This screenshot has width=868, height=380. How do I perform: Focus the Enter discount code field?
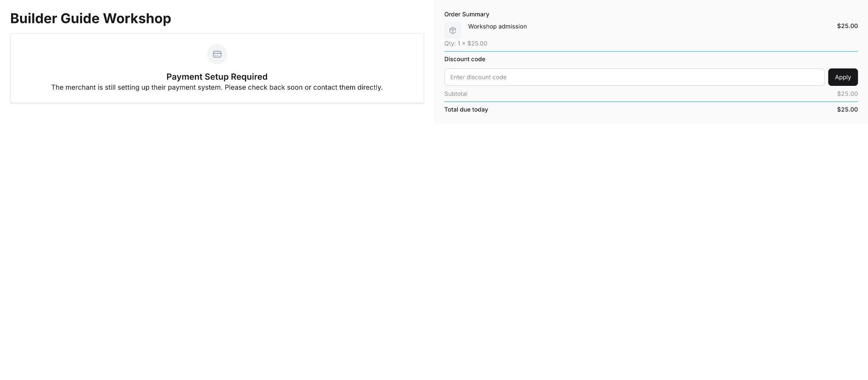click(x=634, y=77)
